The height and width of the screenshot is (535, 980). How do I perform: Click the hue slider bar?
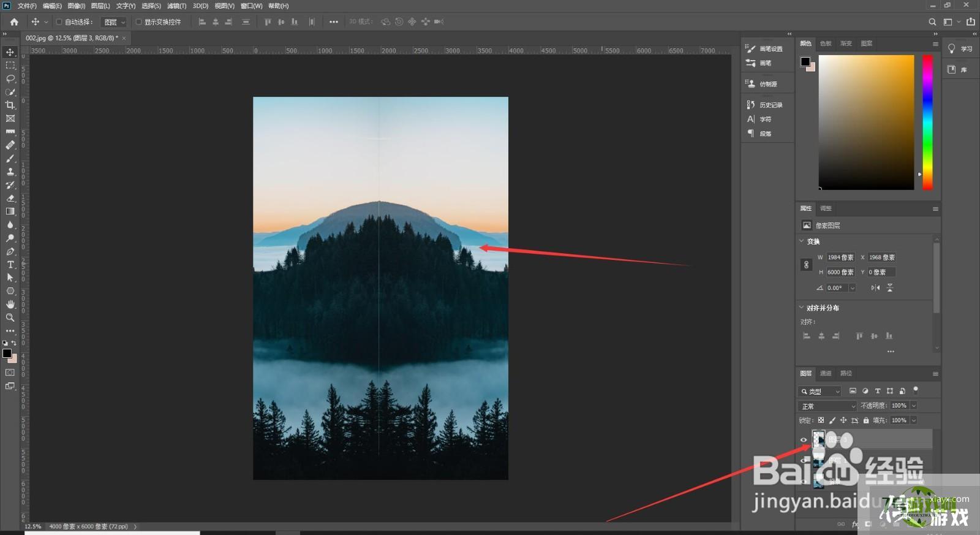click(x=928, y=122)
